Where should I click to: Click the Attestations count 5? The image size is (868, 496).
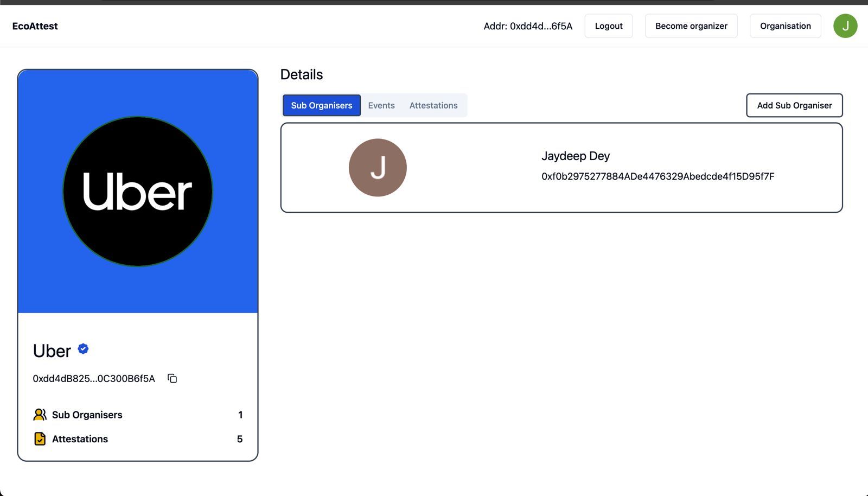click(x=240, y=438)
